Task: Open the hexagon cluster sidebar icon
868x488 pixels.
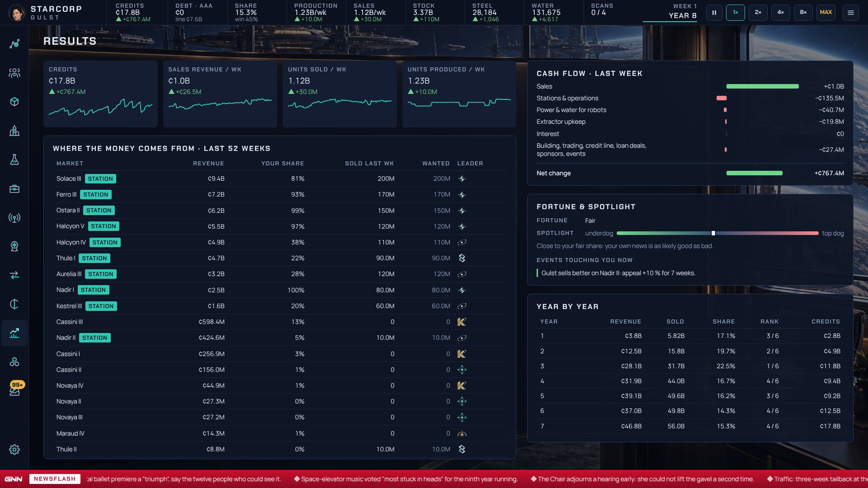Action: 14,362
